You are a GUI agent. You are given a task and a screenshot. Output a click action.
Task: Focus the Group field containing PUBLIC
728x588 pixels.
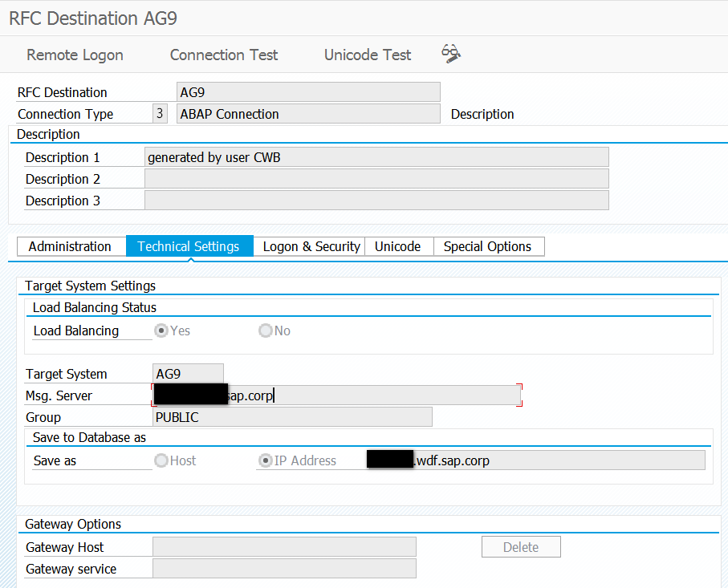[292, 417]
